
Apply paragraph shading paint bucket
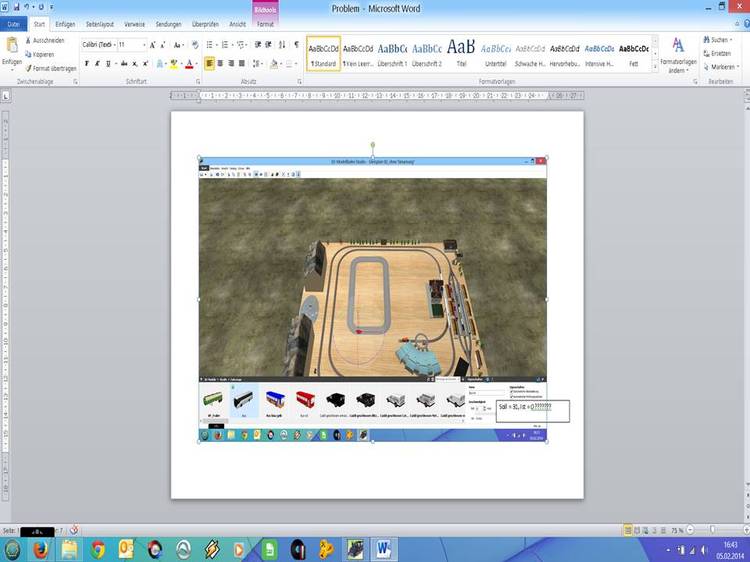click(274, 63)
